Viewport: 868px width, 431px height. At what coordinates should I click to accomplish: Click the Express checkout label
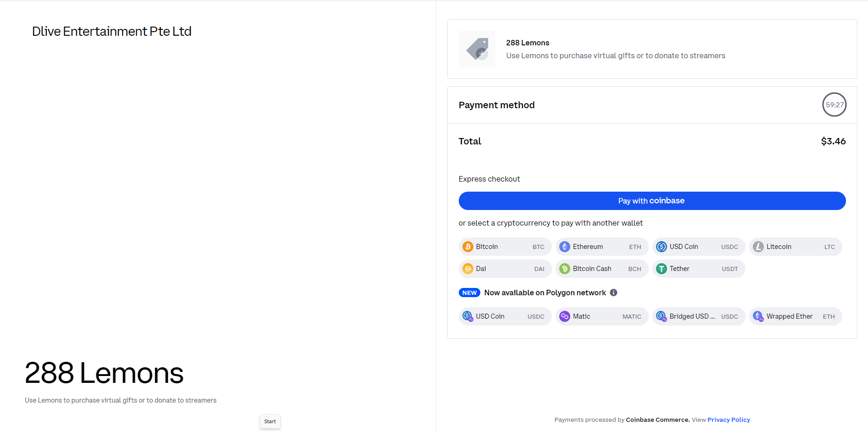click(x=489, y=179)
